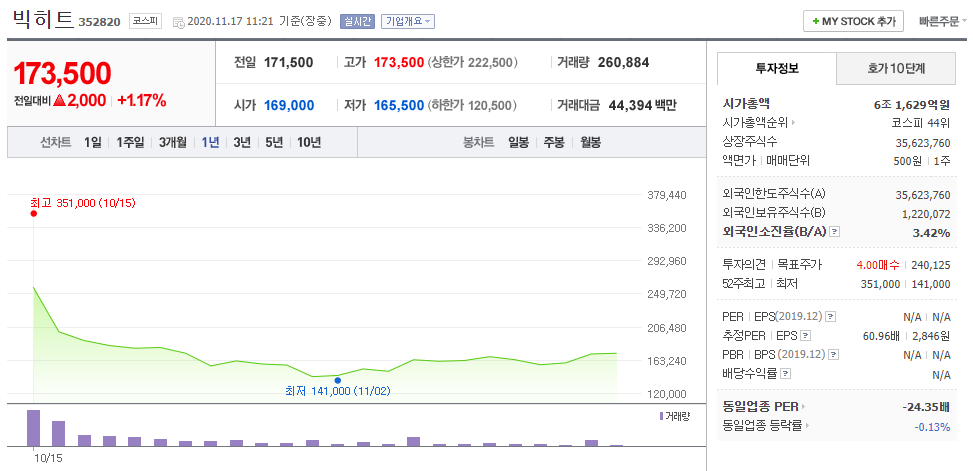Viewport: 973px width, 471px height.
Task: Click the purple 거래량 legend marker
Action: coord(661,416)
